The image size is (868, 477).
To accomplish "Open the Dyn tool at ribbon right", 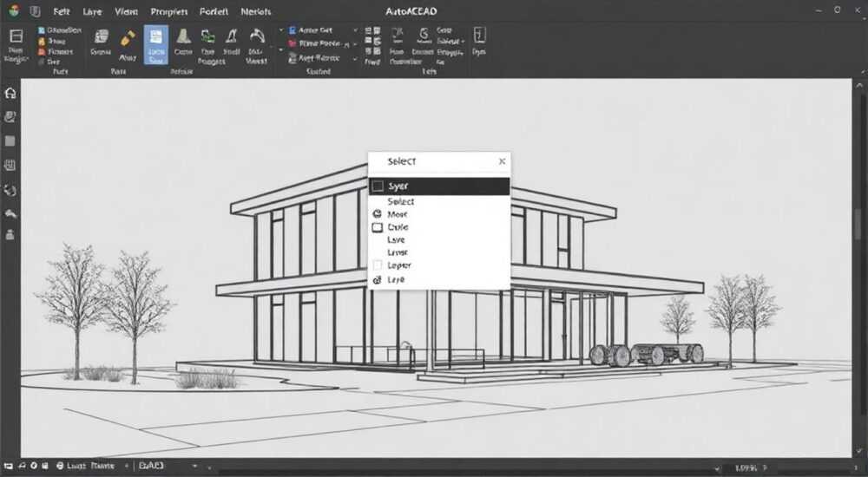I will click(x=479, y=42).
